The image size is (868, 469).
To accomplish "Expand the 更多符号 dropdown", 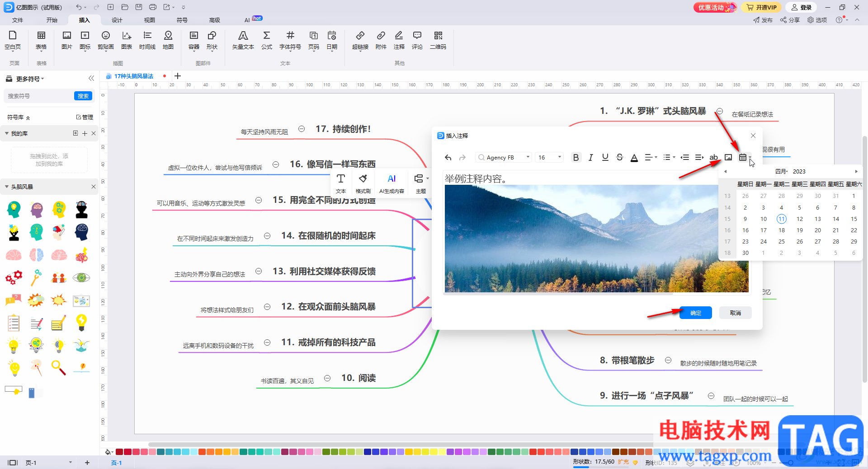I will point(30,79).
